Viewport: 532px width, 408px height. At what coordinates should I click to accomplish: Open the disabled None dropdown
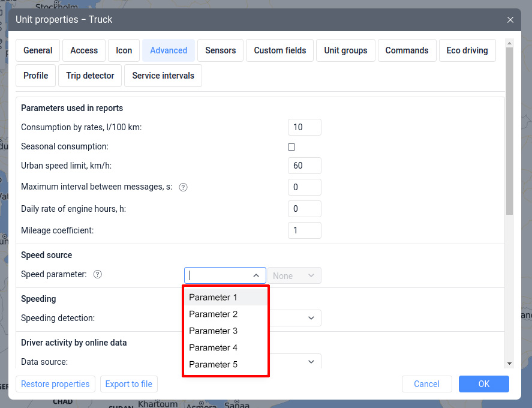pyautogui.click(x=294, y=275)
